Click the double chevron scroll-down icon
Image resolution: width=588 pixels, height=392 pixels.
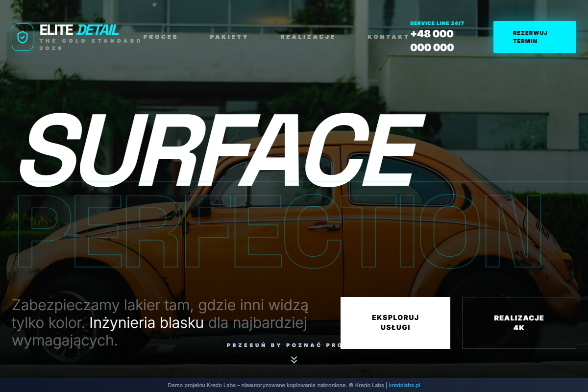294,360
